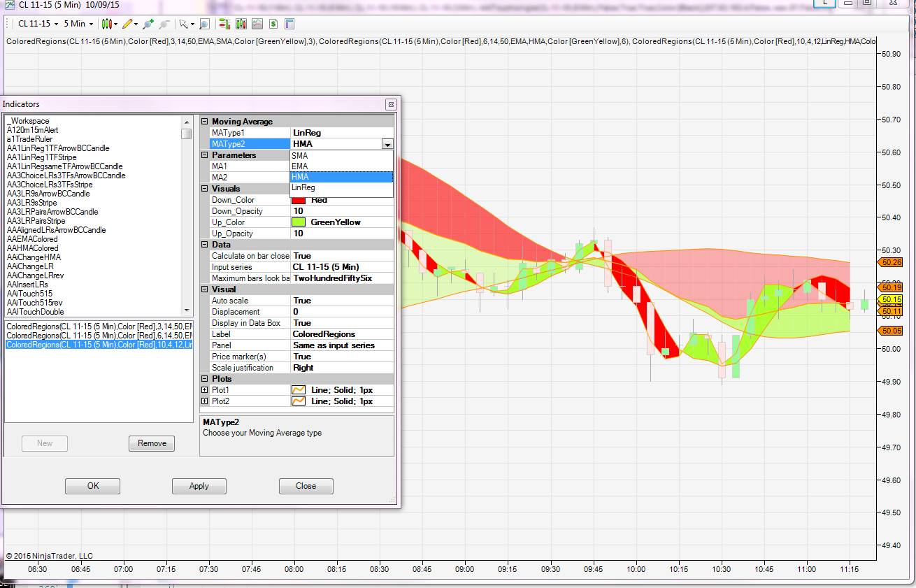Click the Apply button
The width and height of the screenshot is (916, 588).
pyautogui.click(x=199, y=486)
